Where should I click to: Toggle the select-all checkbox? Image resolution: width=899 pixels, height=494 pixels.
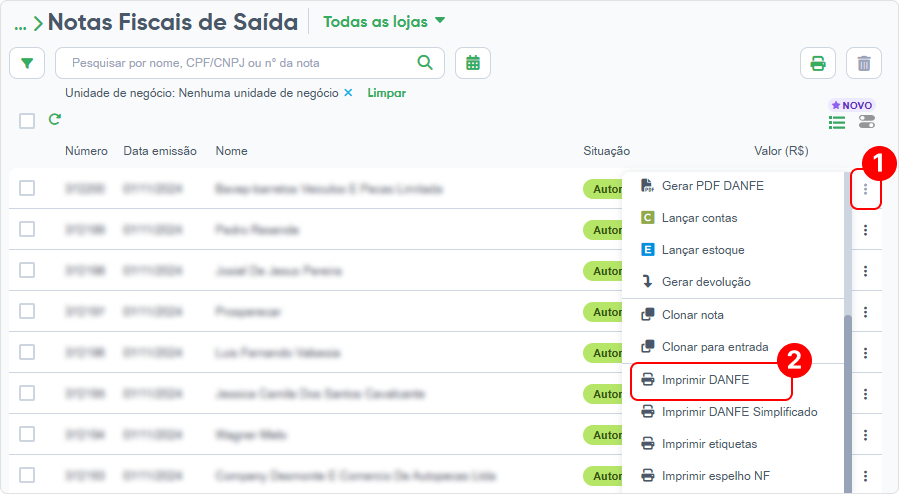27,121
